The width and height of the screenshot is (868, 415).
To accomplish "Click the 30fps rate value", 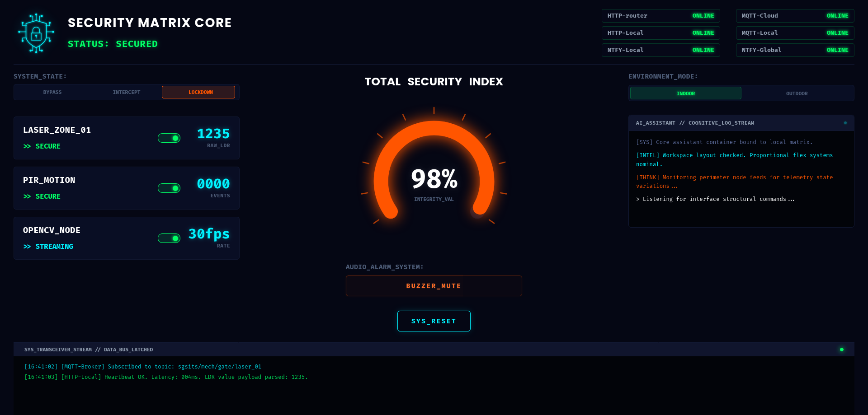I will tap(209, 234).
